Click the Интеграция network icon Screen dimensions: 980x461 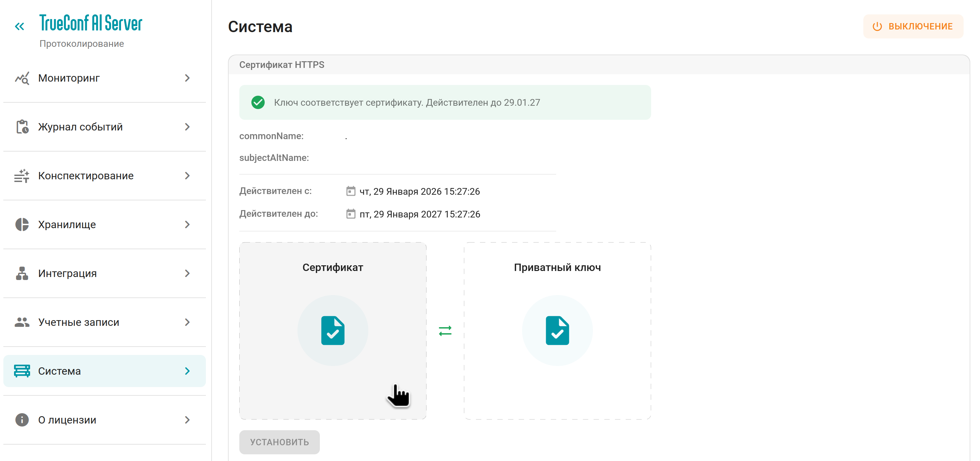(x=22, y=273)
